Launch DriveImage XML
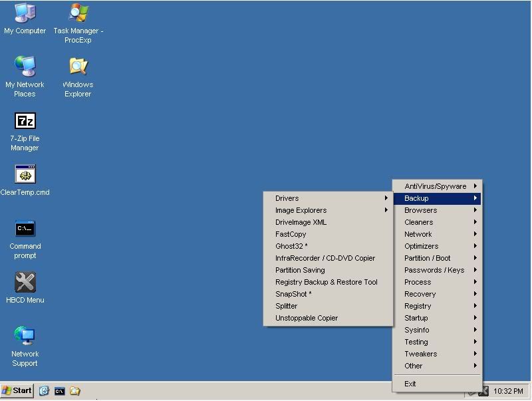532x401 pixels. coord(328,222)
